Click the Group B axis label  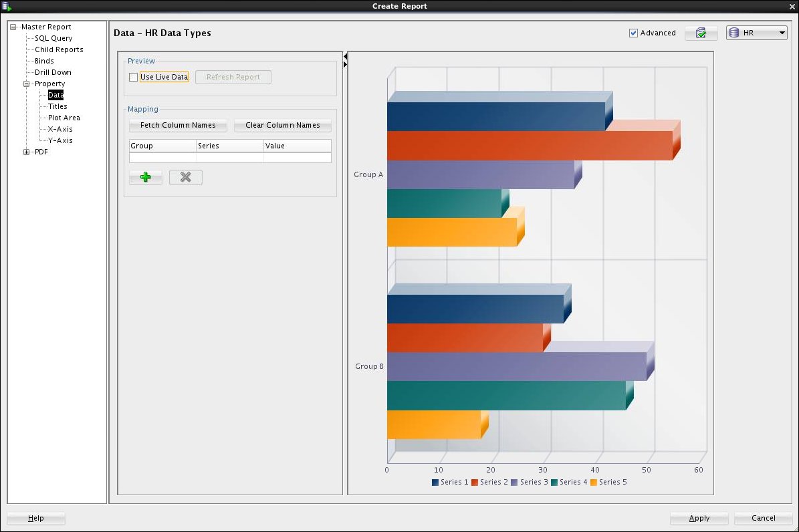pyautogui.click(x=370, y=366)
